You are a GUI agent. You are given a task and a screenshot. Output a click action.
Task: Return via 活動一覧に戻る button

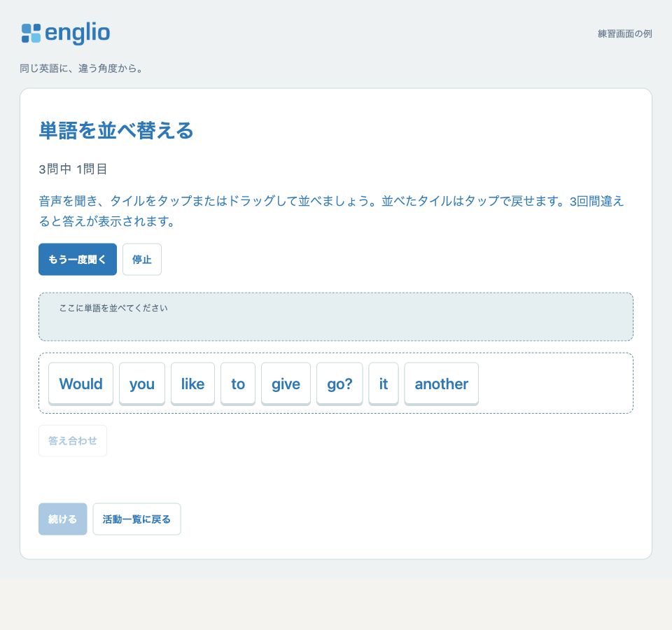click(x=136, y=519)
